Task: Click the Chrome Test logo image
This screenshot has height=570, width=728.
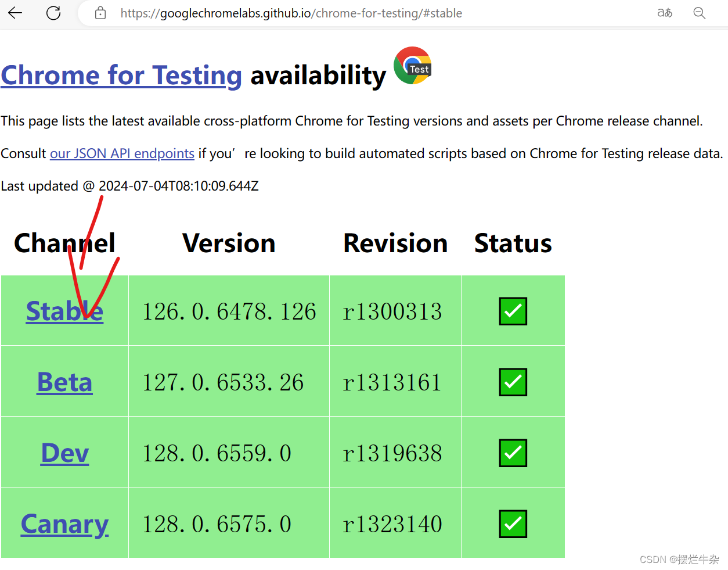Action: (x=413, y=66)
